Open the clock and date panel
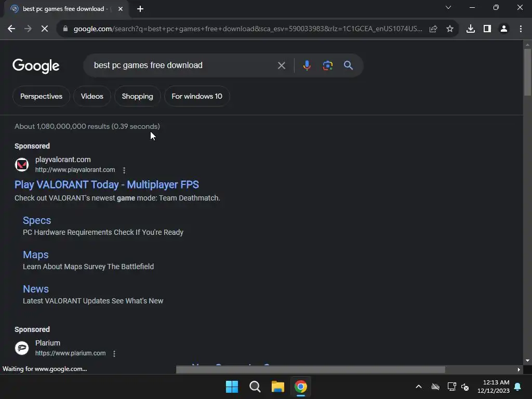Viewport: 532px width, 399px height. click(x=494, y=387)
